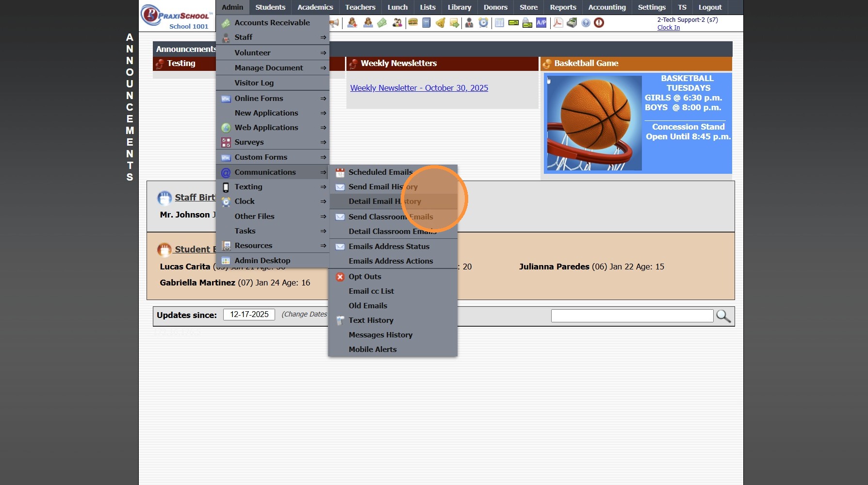Open Visitor Log from the Admin menu
868x485 pixels.
click(273, 83)
